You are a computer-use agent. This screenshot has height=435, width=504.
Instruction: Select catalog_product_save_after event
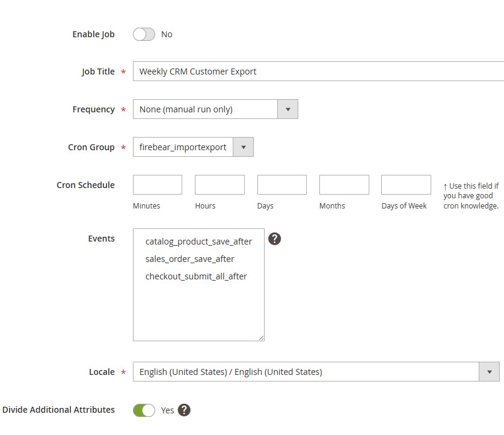(198, 242)
